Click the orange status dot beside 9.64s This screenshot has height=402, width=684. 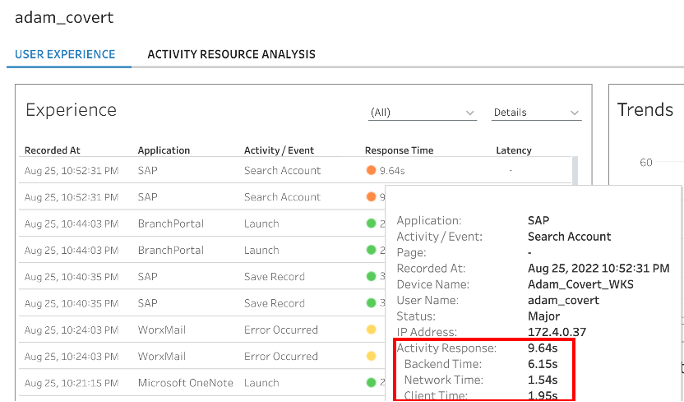click(371, 170)
